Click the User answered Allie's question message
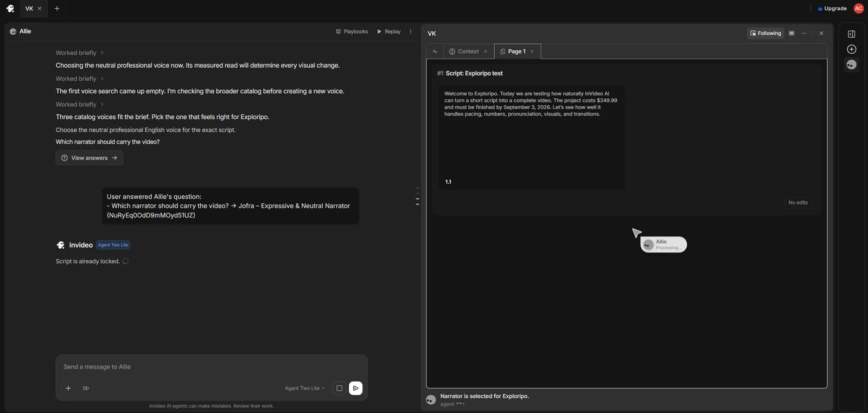Viewport: 868px width, 413px height. [230, 206]
